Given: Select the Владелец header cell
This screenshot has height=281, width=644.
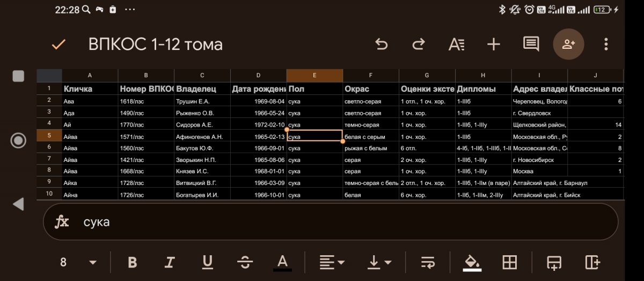Looking at the screenshot, I should 202,88.
